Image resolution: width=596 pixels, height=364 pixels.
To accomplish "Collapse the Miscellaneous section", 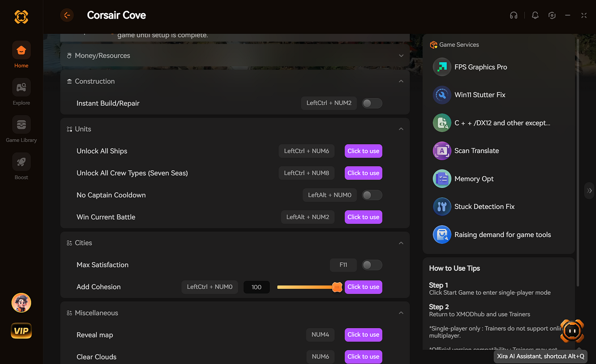I will [x=401, y=313].
